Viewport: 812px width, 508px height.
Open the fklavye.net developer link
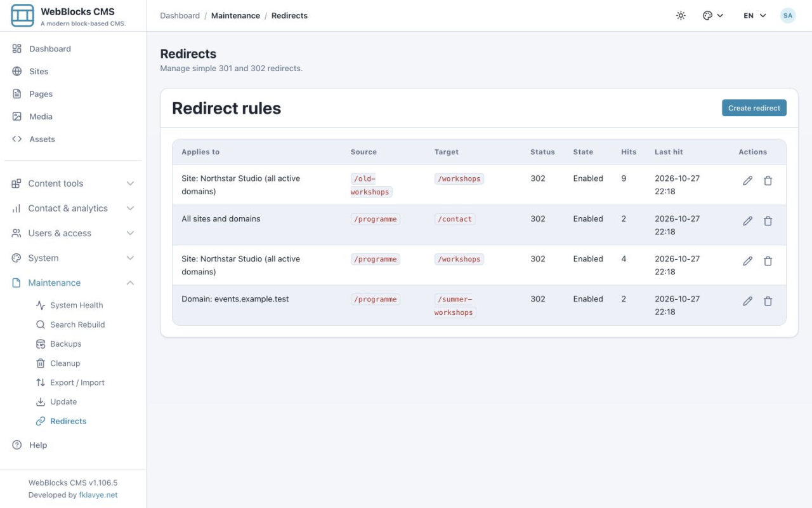98,495
